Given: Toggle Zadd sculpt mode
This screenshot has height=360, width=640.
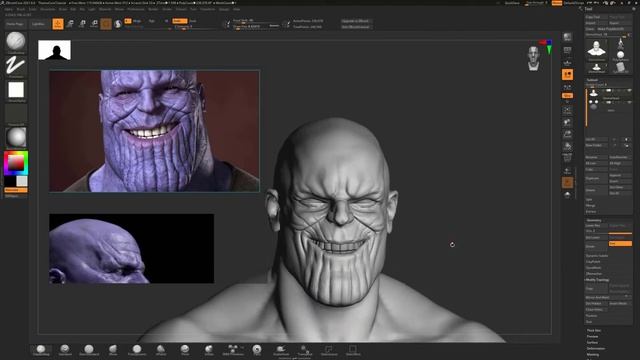Looking at the screenshot, I should 180,21.
